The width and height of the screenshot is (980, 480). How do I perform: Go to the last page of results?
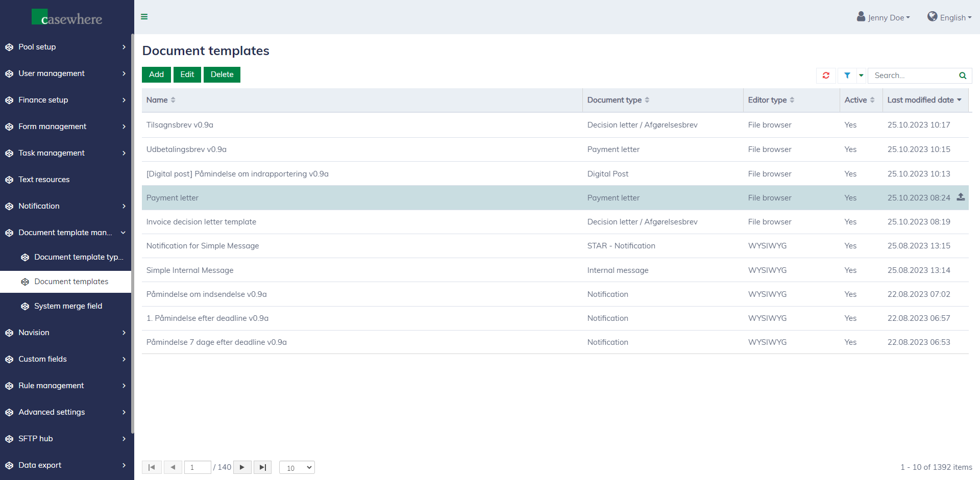coord(262,467)
